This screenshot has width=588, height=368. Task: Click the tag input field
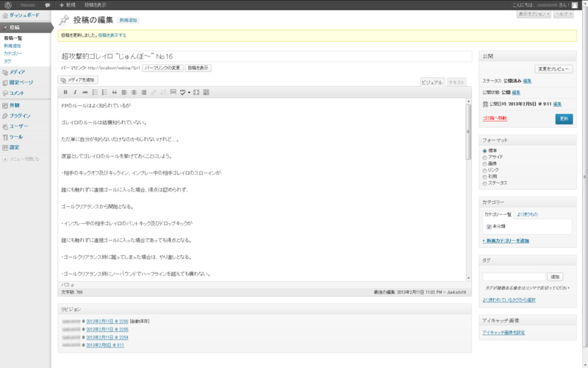pos(514,277)
